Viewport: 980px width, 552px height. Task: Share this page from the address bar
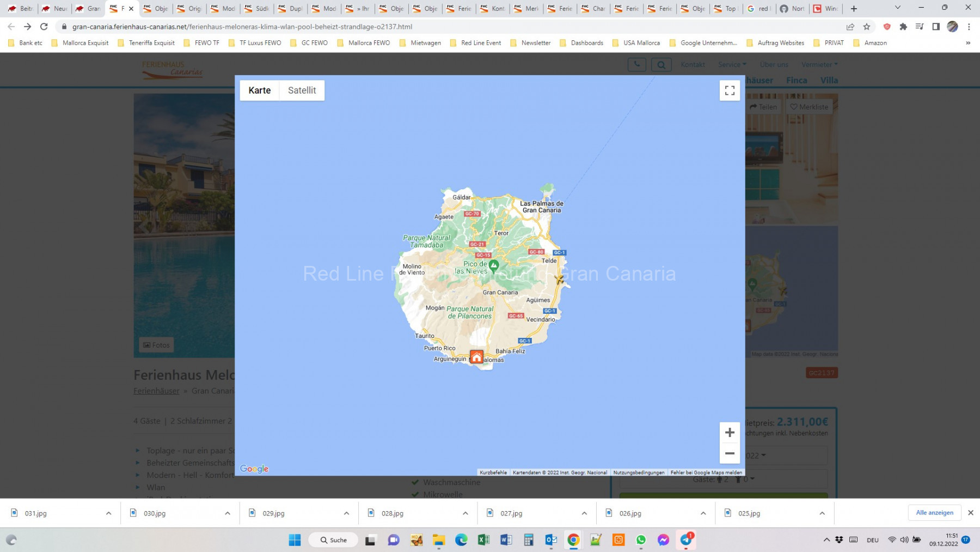(850, 26)
